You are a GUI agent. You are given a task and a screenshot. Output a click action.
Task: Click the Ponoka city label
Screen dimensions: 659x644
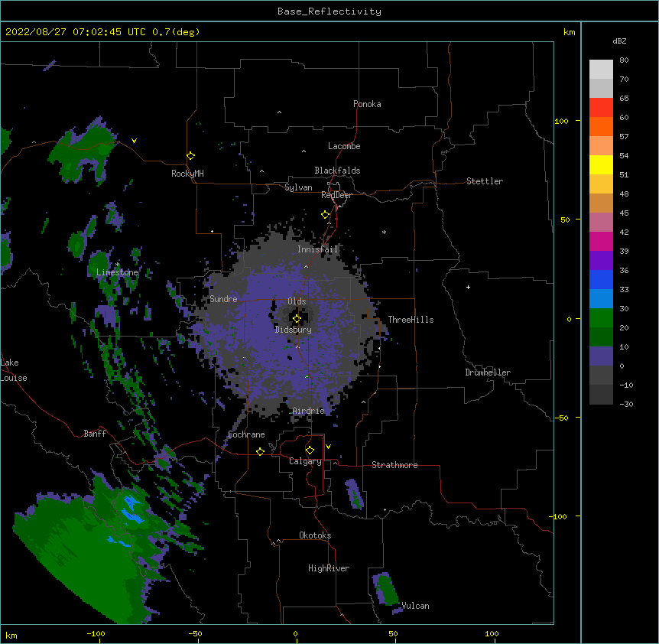[x=367, y=104]
